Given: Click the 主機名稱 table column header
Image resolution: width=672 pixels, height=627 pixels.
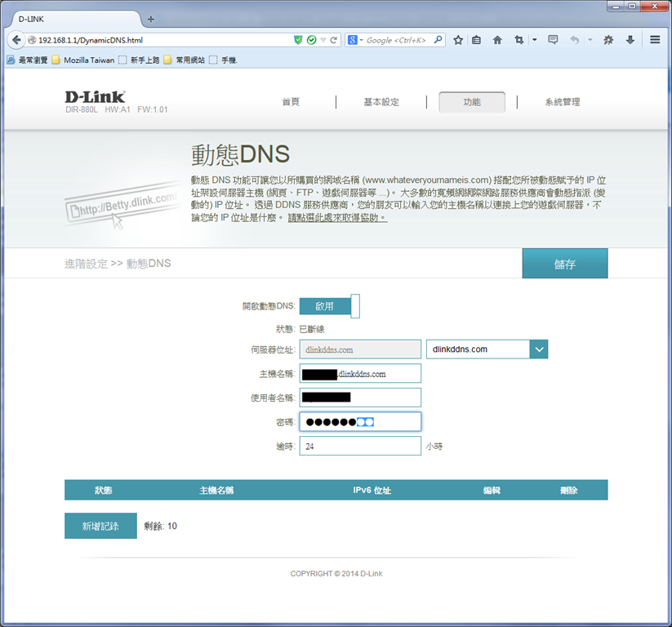Looking at the screenshot, I should tap(216, 490).
